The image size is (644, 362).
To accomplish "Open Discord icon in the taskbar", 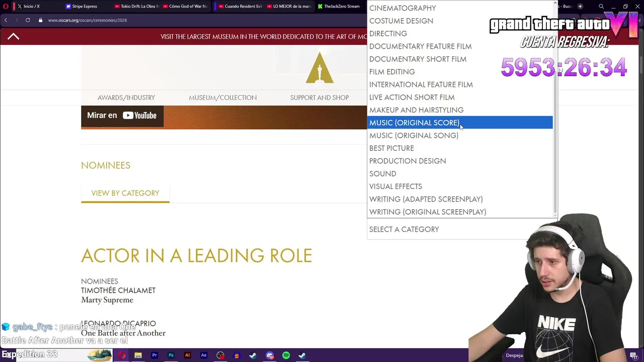I will [270, 355].
